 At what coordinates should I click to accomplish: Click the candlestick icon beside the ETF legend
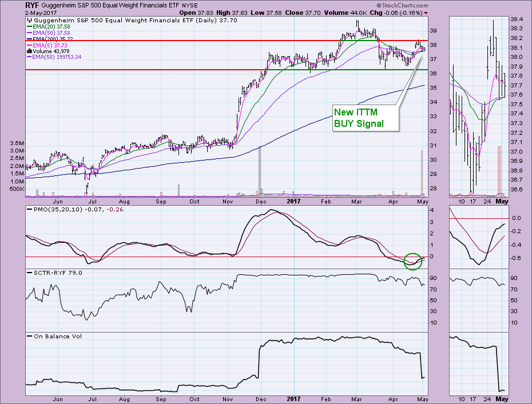(29, 21)
